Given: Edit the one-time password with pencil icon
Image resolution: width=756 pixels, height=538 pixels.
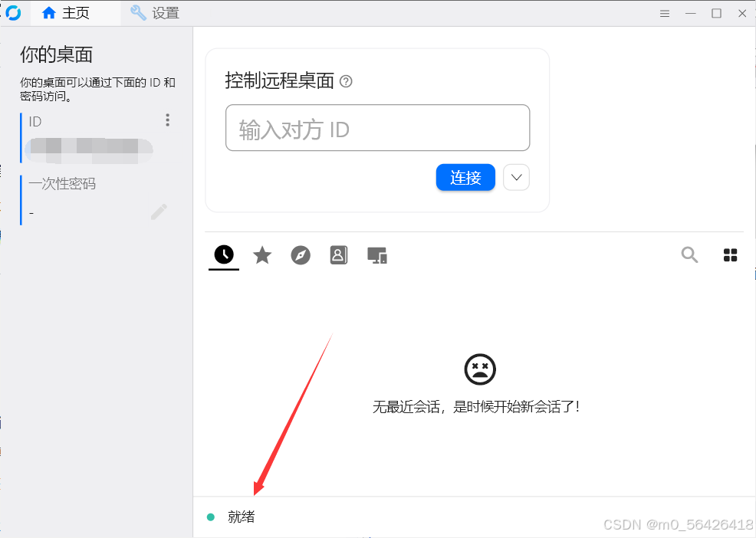Looking at the screenshot, I should point(159,212).
